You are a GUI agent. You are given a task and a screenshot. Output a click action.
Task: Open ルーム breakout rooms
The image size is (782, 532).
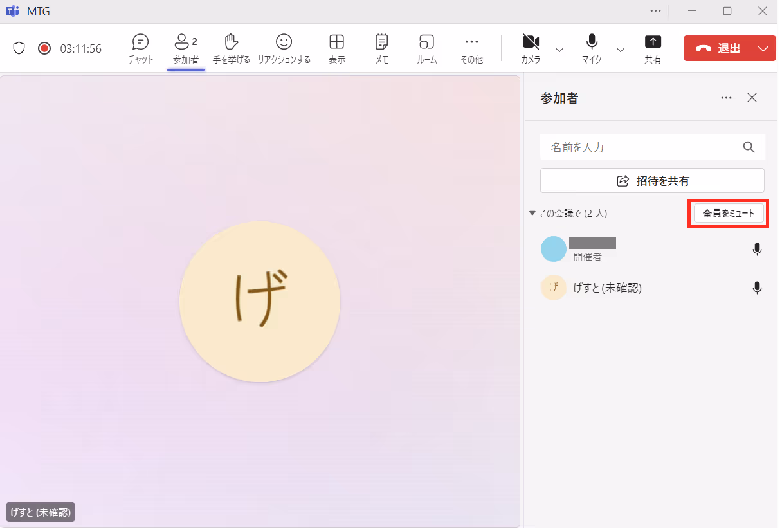(426, 49)
